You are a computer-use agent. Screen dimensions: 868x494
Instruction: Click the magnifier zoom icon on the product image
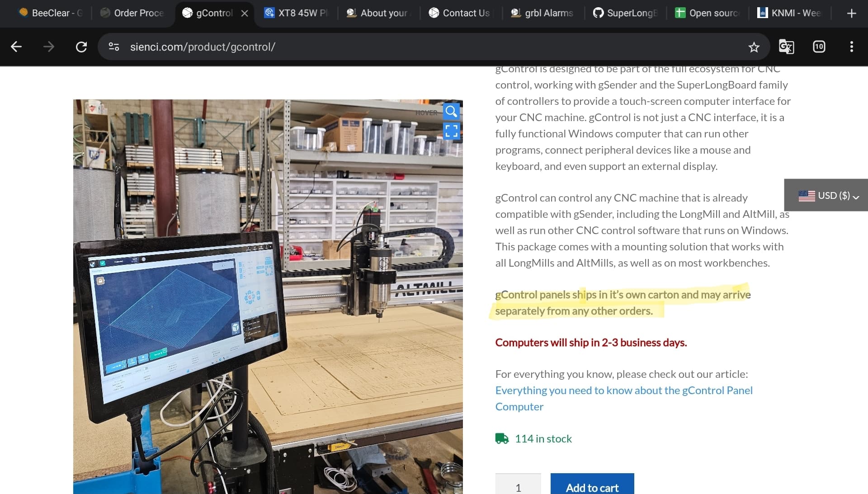pyautogui.click(x=451, y=111)
